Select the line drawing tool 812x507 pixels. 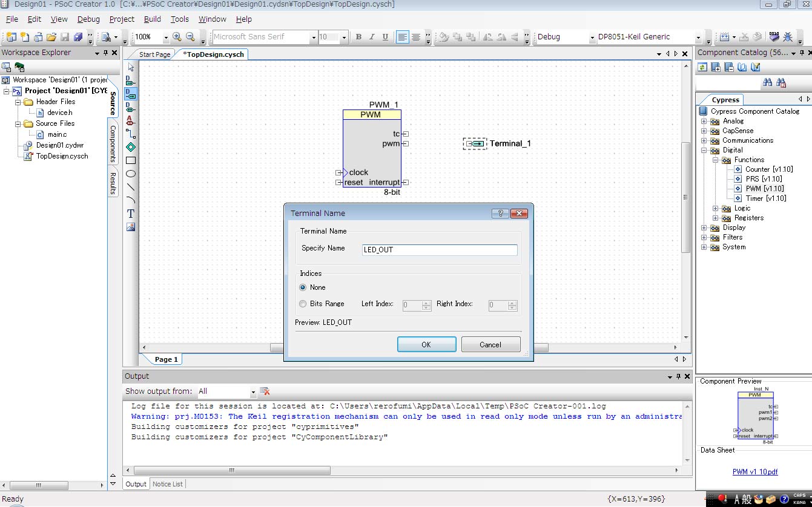[x=131, y=187]
